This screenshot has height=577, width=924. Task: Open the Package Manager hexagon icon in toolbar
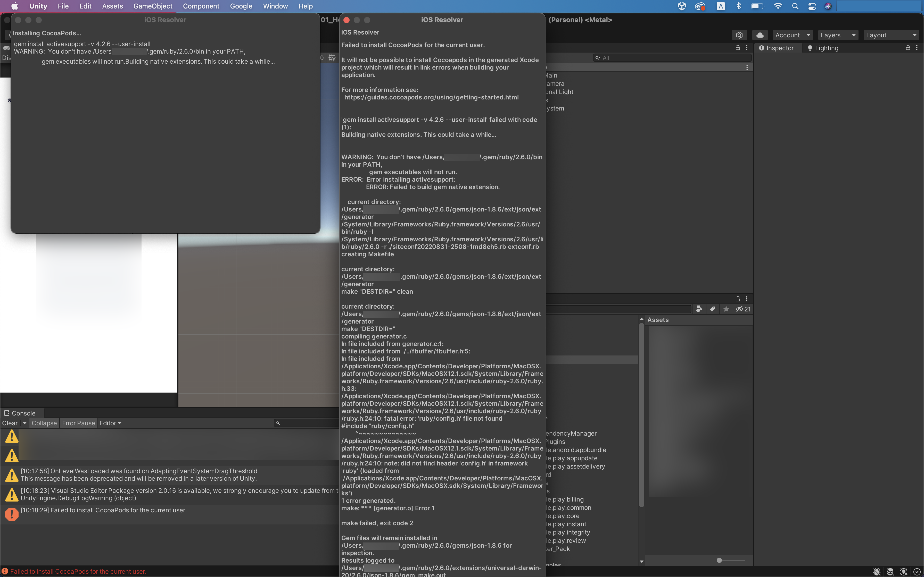click(x=739, y=35)
